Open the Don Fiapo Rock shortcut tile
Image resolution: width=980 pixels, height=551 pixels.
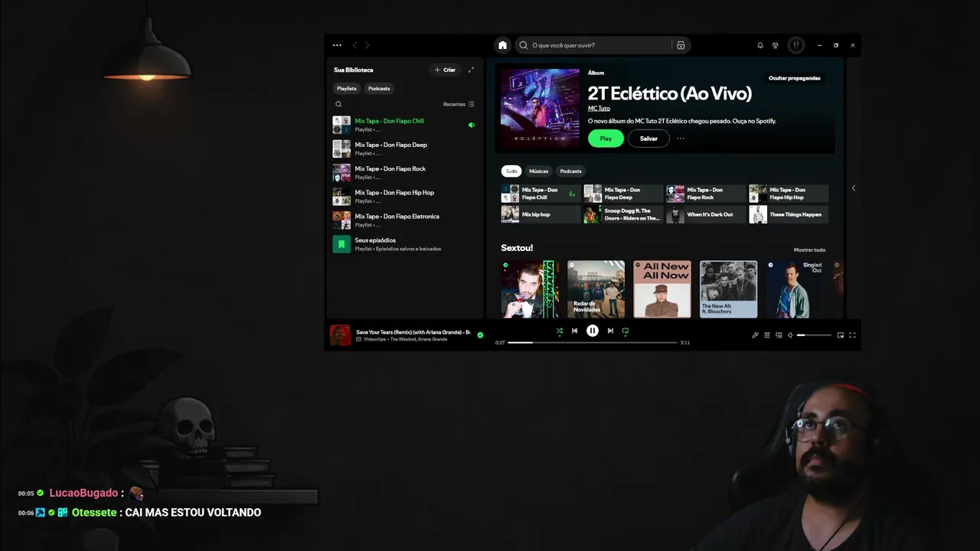706,194
